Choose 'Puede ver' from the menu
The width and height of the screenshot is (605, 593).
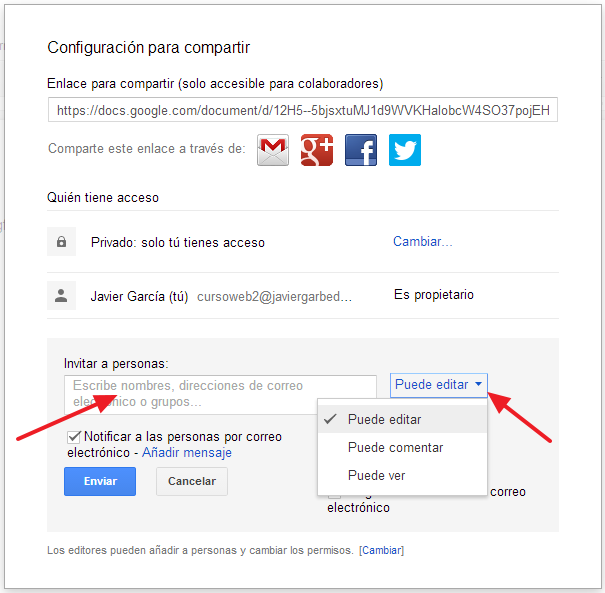pyautogui.click(x=376, y=476)
